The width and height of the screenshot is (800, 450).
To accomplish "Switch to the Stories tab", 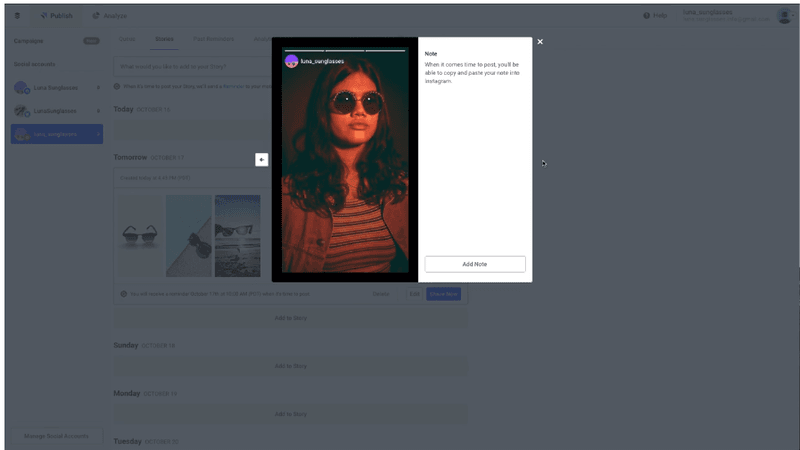I will 164,39.
